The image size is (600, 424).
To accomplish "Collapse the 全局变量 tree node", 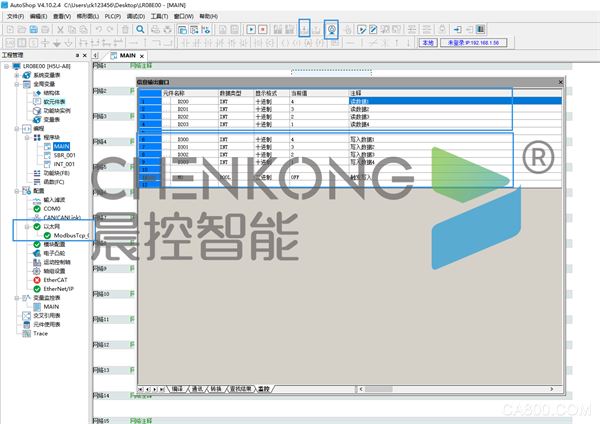I will (10, 84).
